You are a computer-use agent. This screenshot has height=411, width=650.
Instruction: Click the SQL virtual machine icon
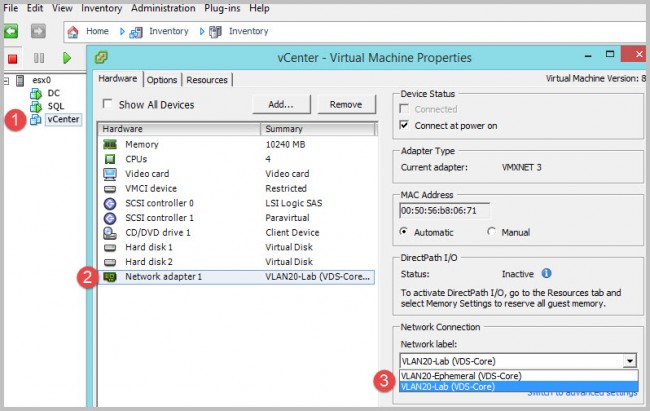(36, 106)
